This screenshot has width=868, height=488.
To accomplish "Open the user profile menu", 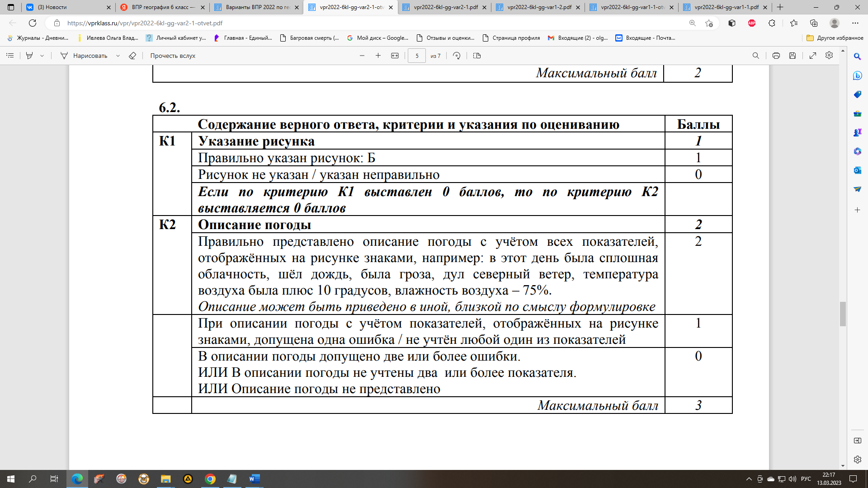I will [x=835, y=23].
